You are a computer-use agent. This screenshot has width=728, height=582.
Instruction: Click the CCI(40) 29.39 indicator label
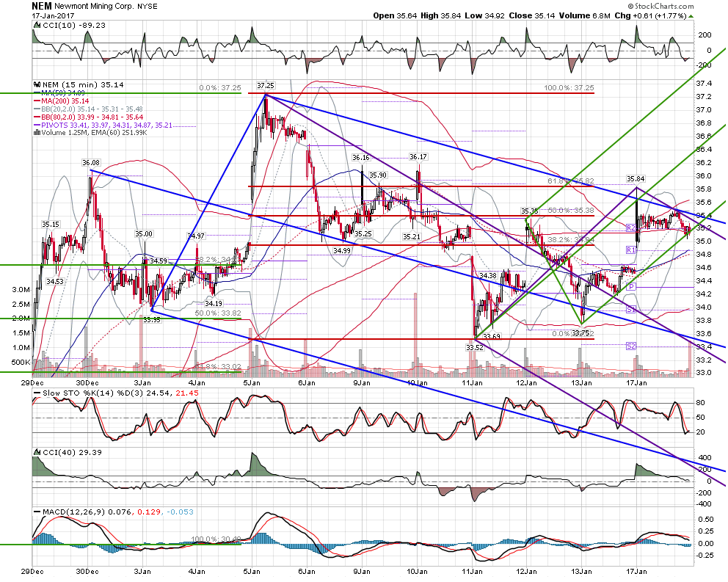(x=72, y=452)
